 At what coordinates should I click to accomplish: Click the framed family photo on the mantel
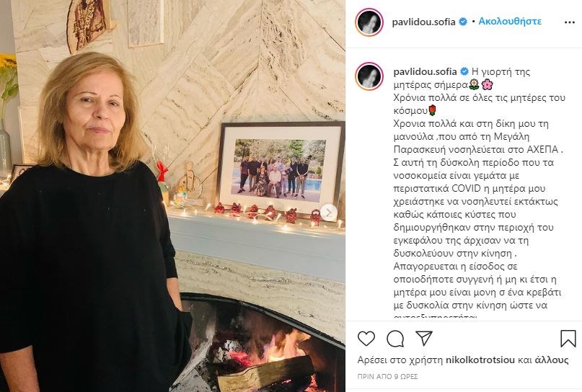[281, 169]
